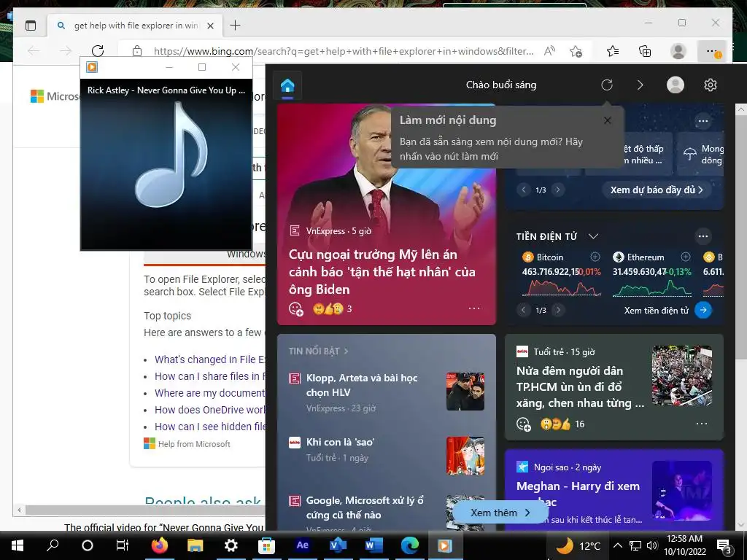Screen dimensions: 747x560
Task: Go to previous weather card page
Action: [523, 190]
